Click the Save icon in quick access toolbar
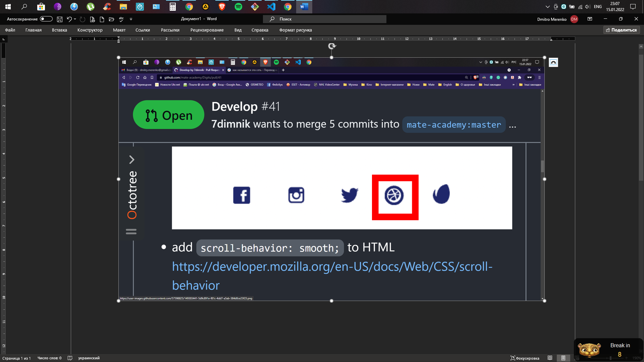This screenshot has width=644, height=362. pos(60,19)
